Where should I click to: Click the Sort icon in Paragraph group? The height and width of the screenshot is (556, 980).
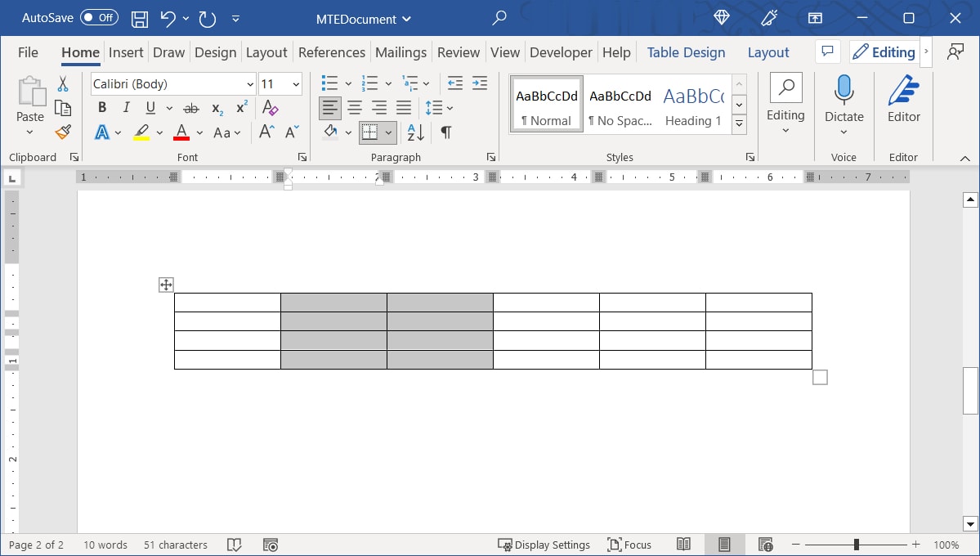pyautogui.click(x=414, y=132)
